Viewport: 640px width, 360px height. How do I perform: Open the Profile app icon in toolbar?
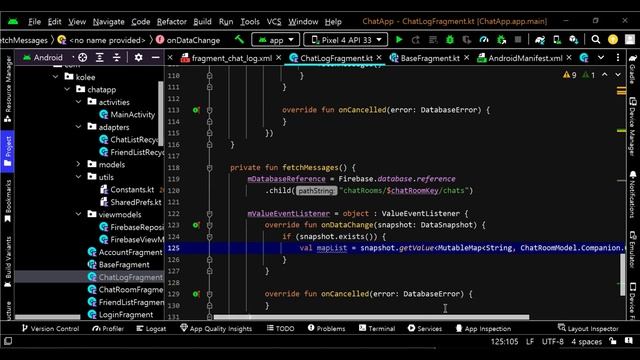point(484,40)
